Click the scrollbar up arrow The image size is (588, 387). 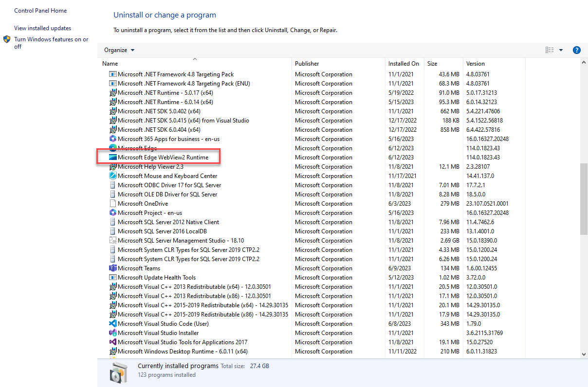pyautogui.click(x=584, y=62)
